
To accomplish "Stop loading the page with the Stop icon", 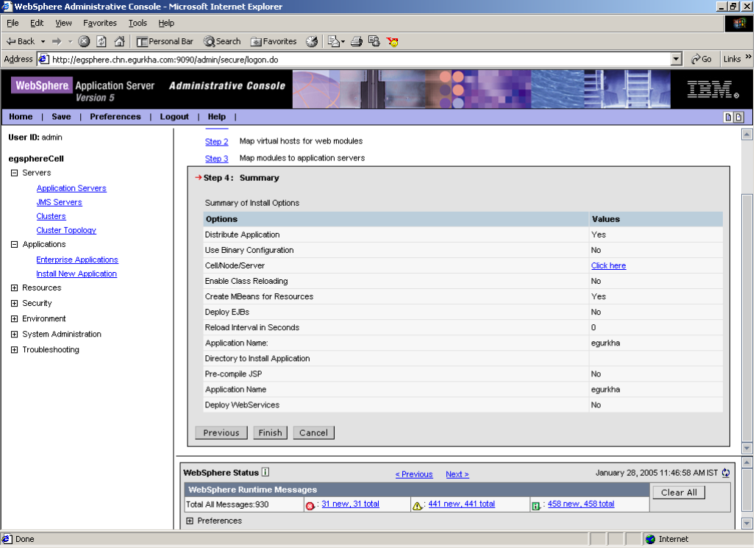I will (x=84, y=41).
